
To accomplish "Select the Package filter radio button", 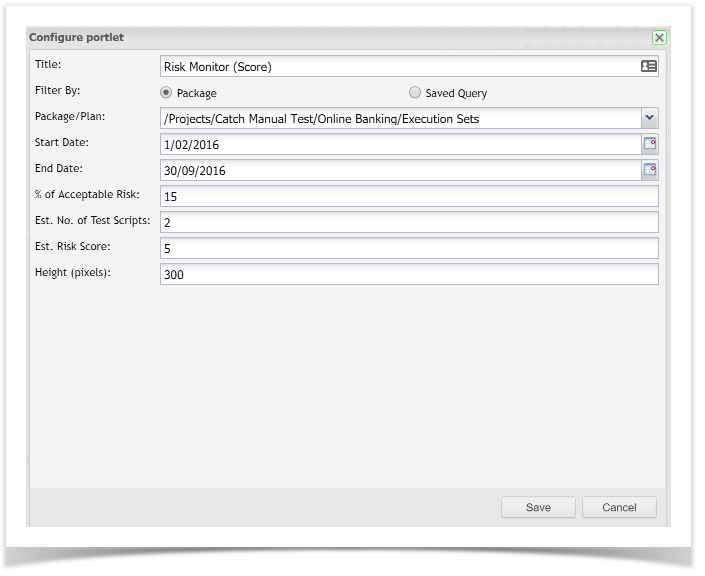I will pyautogui.click(x=166, y=93).
